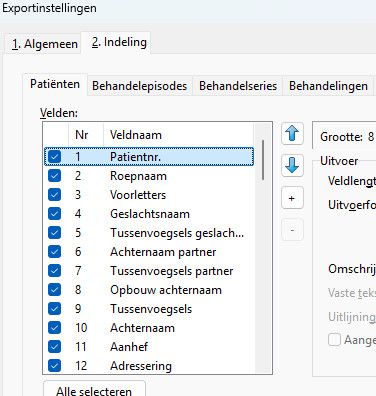Select the Tussenvoegsels partner row
The width and height of the screenshot is (376, 396).
[149, 271]
